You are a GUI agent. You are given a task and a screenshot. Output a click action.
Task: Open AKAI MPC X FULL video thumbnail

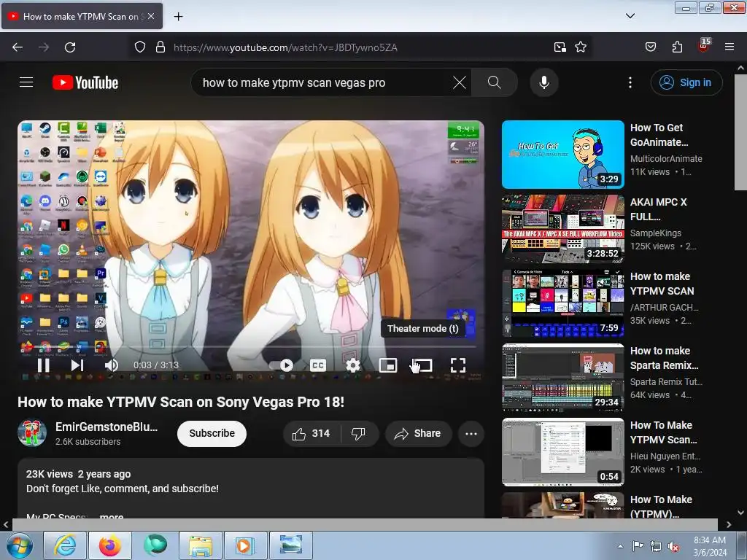[562, 228]
